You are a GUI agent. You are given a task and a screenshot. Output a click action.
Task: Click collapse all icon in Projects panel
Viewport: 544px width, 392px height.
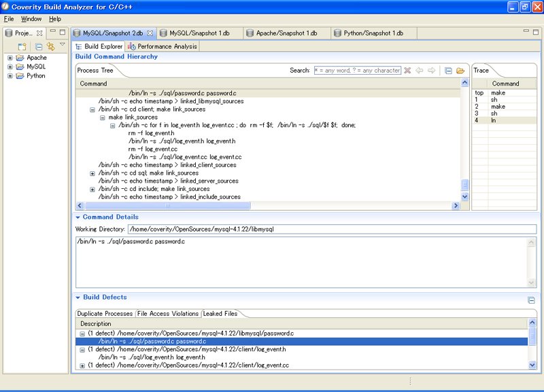click(x=39, y=46)
